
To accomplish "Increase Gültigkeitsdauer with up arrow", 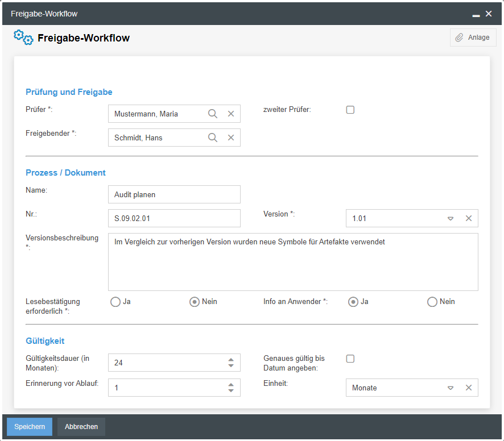I will tap(231, 360).
